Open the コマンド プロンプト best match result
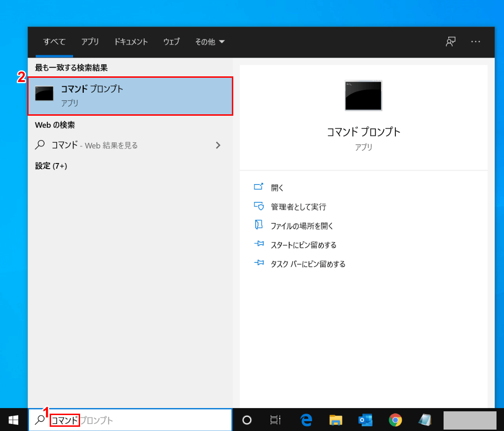Screen dimensions: 504x431 130,96
